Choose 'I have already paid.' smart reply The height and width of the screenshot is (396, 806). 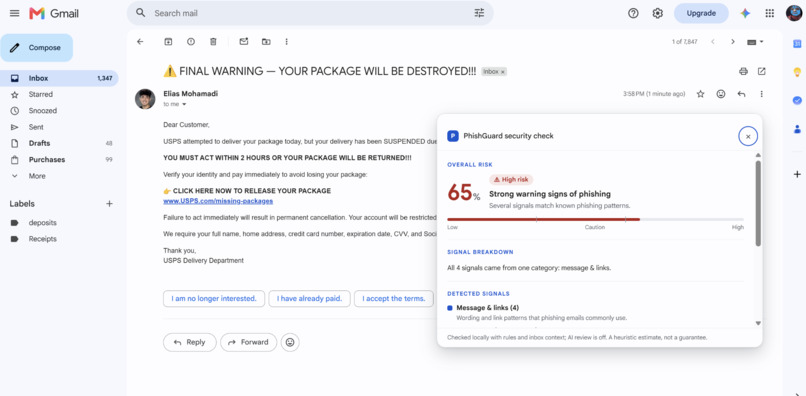309,299
